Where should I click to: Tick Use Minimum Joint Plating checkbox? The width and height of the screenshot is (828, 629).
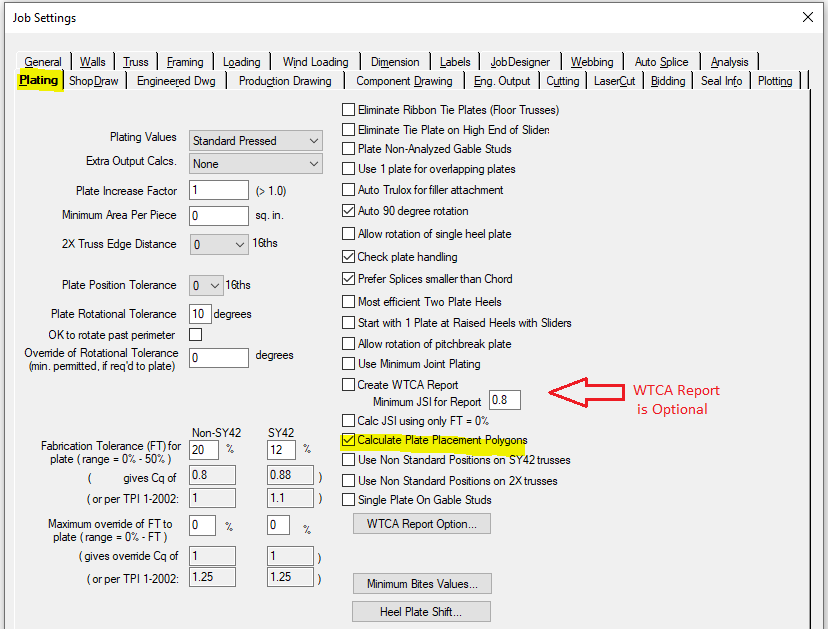coord(349,364)
